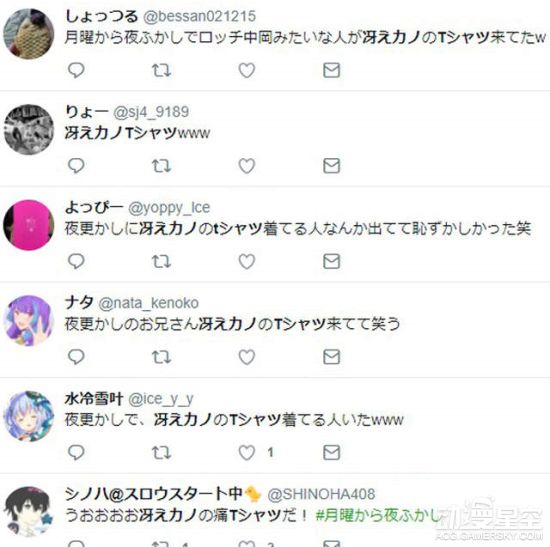Viewport: 550px width, 547px height.
Task: Reply to the @yoppy_ice tweet
Action: click(x=76, y=261)
